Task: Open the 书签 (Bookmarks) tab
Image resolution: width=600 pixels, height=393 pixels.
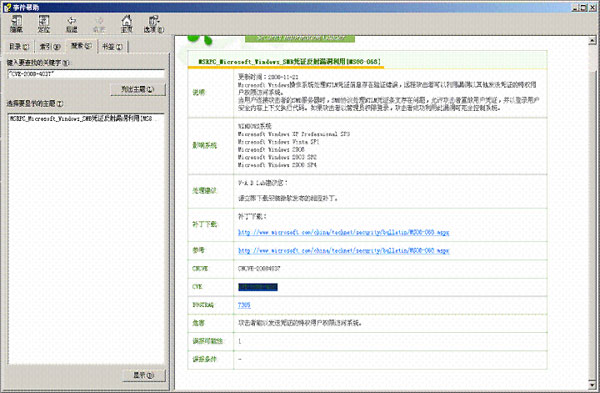Action: tap(112, 46)
